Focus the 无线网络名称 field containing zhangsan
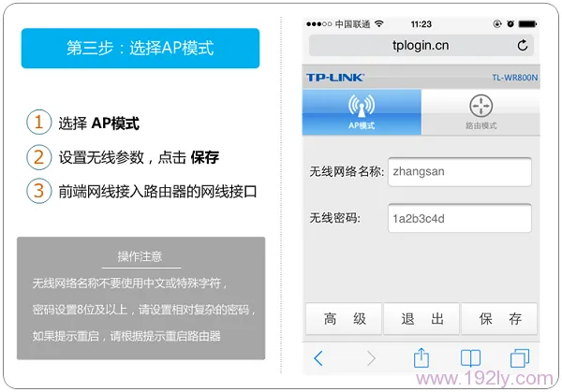Image resolution: width=562 pixels, height=392 pixels. tap(459, 172)
